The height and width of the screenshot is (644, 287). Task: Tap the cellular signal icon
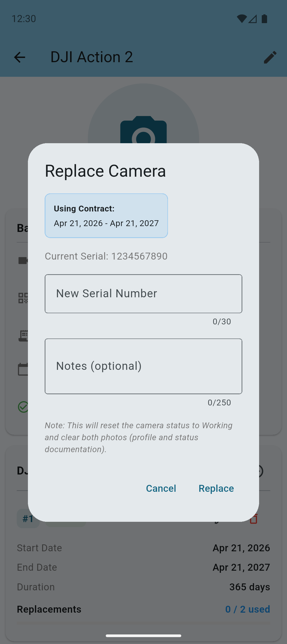[x=252, y=19]
